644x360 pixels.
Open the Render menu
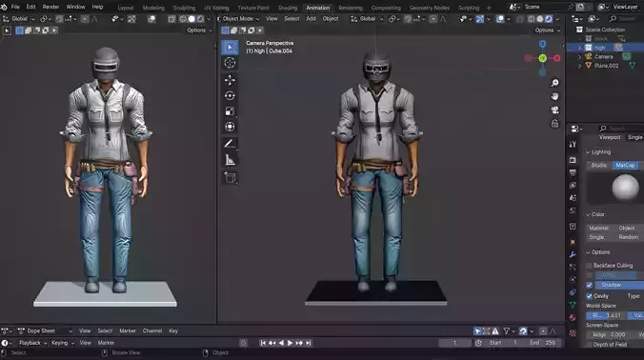(x=50, y=7)
